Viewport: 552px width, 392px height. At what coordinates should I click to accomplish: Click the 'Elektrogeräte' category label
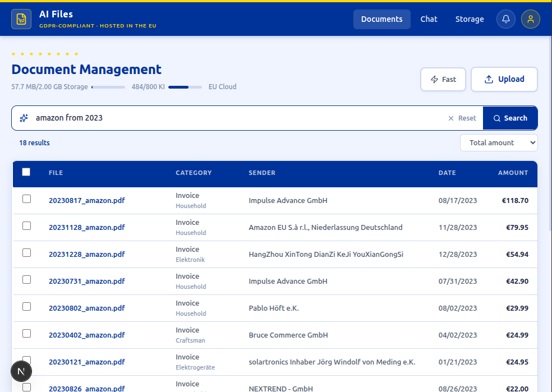point(195,367)
